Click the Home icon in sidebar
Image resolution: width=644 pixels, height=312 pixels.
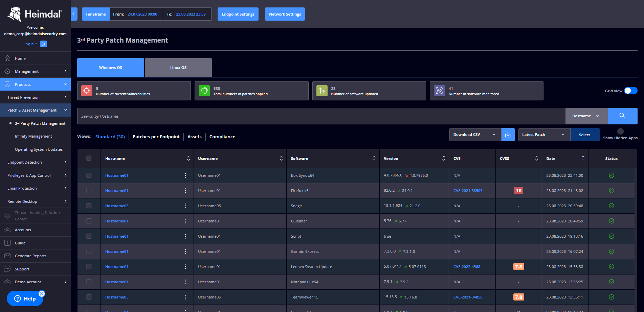pos(7,58)
